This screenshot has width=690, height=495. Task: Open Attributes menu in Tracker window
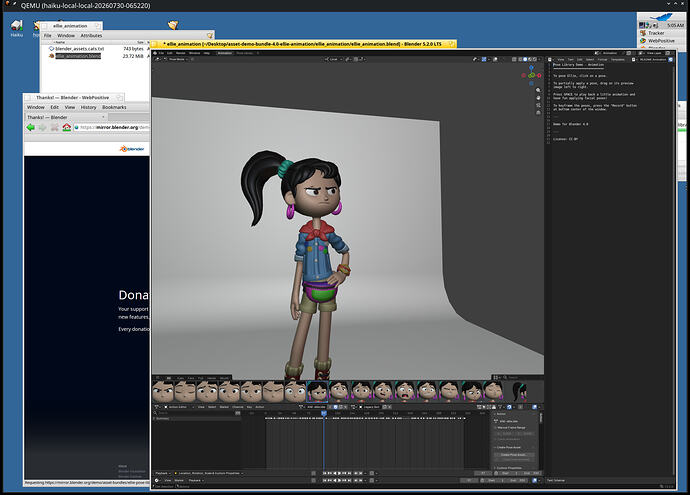tap(91, 35)
